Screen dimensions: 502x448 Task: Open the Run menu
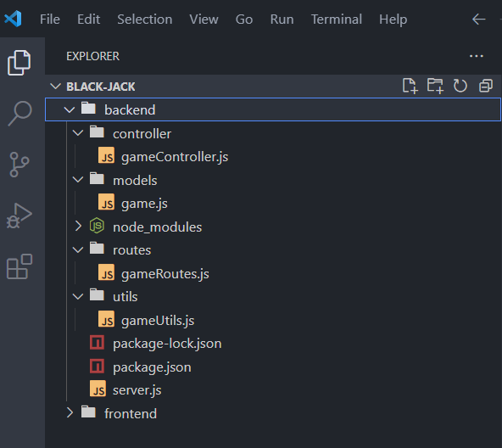click(282, 20)
